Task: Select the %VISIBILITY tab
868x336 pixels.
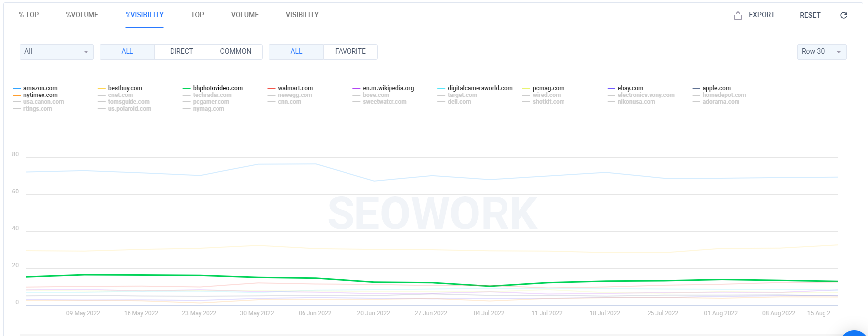Action: 144,15
